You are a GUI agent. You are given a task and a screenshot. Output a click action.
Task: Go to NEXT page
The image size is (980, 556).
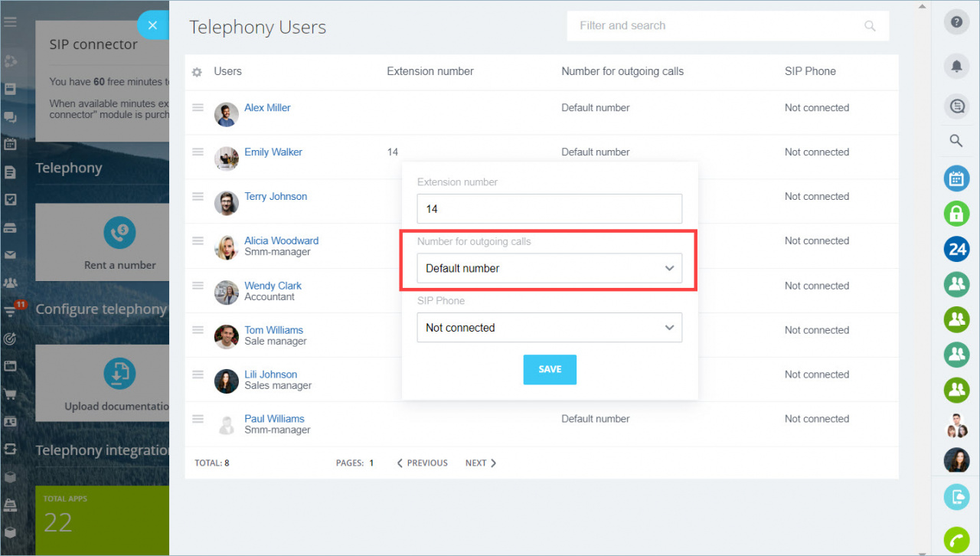click(481, 463)
